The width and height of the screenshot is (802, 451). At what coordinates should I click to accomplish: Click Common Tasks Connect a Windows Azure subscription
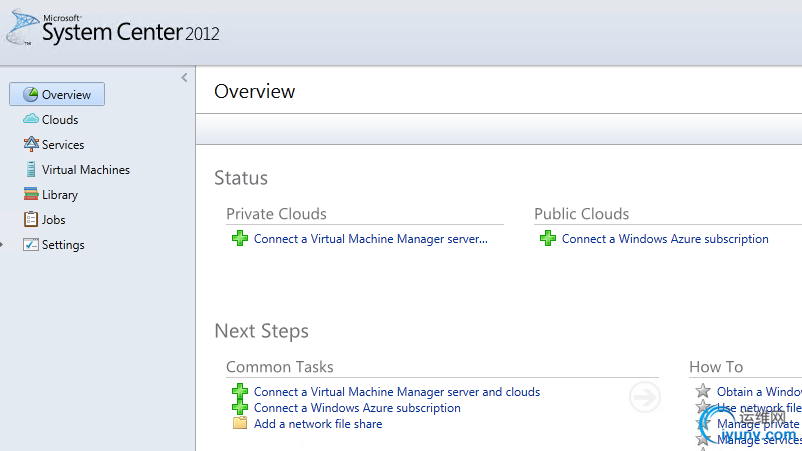click(x=357, y=408)
